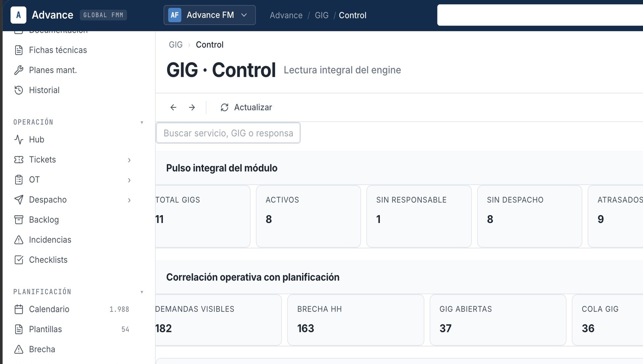
Task: Click the Actualizar button label
Action: [x=253, y=107]
